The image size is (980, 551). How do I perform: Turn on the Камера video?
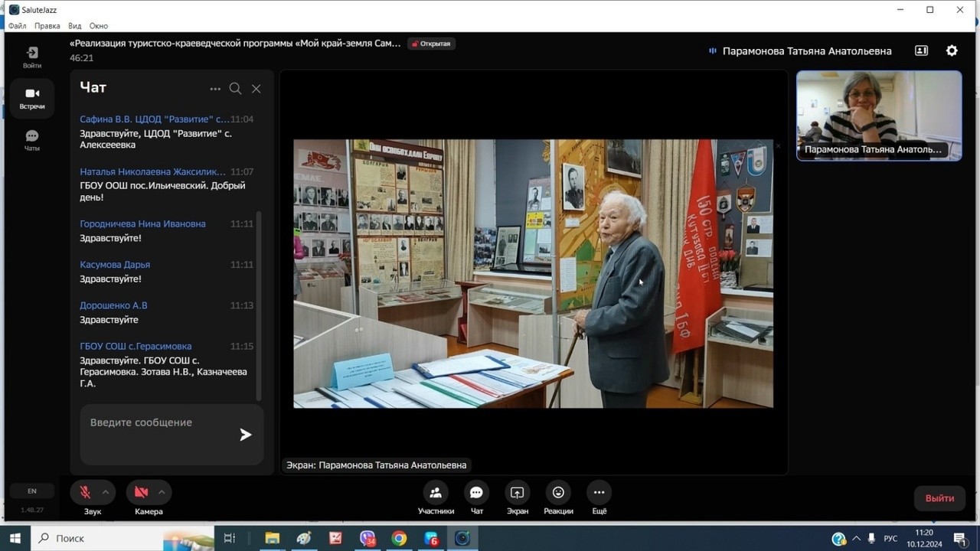pyautogui.click(x=141, y=492)
